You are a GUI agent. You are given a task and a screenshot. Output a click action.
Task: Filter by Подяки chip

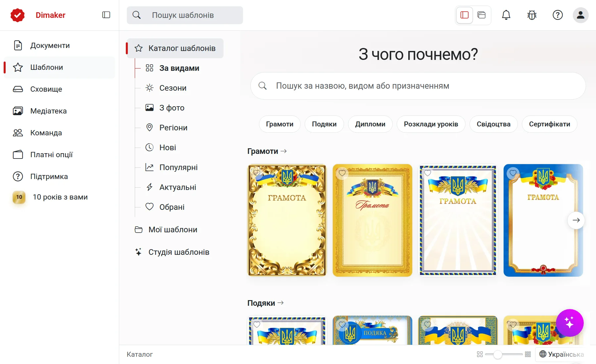[324, 124]
